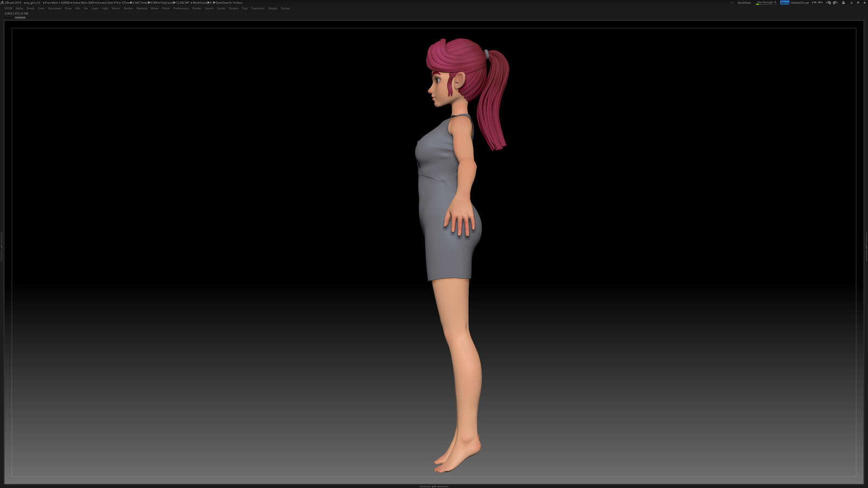The height and width of the screenshot is (488, 868).
Task: Click the QuickSave button
Action: [744, 3]
